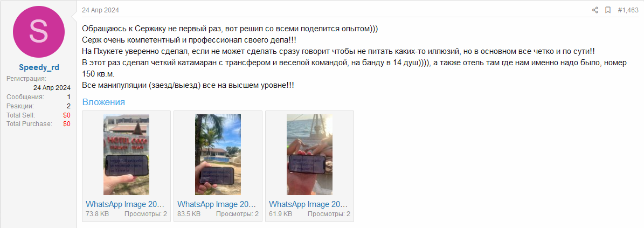Click the Регистрация date in user panel

click(x=52, y=87)
